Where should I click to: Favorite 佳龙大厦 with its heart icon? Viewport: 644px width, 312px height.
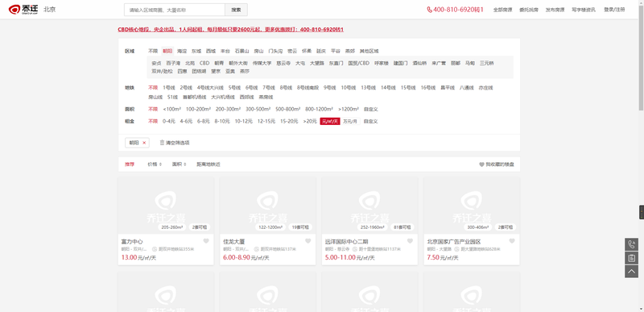pyautogui.click(x=308, y=241)
